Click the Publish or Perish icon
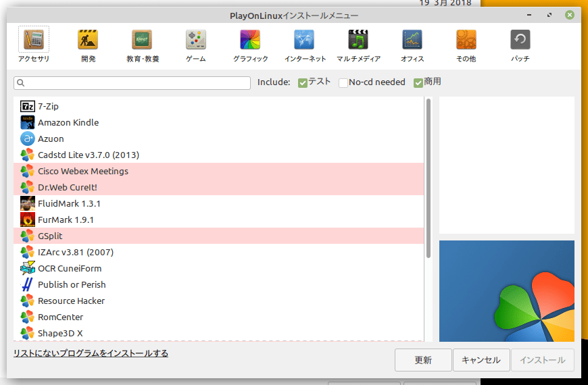Viewport: 588px width, 385px height. pos(28,284)
